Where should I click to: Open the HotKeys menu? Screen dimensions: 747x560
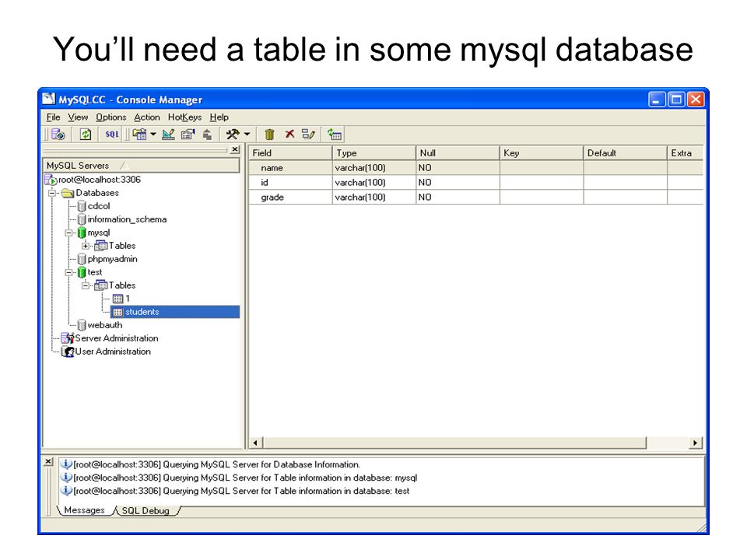click(184, 117)
